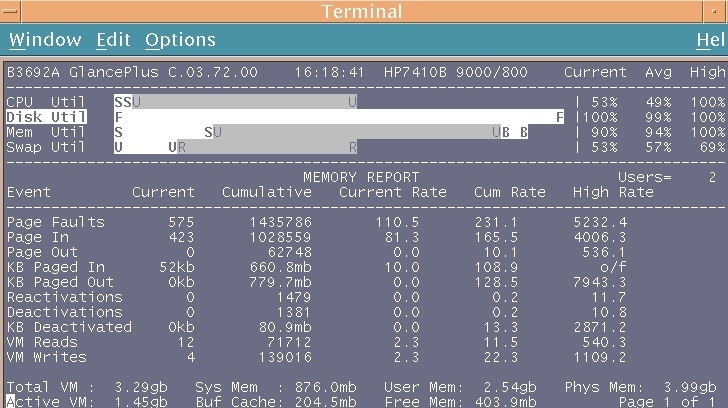The height and width of the screenshot is (408, 728).
Task: Click the High Rate column header
Action: (x=613, y=192)
